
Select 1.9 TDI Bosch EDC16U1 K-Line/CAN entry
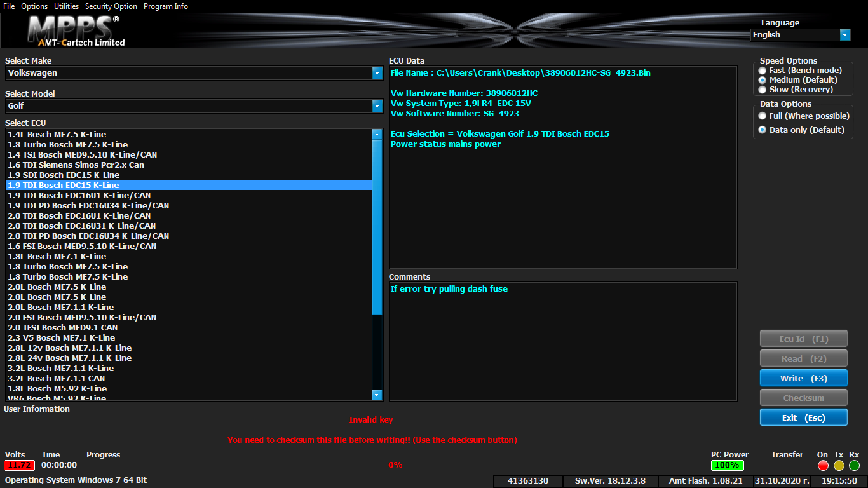(x=79, y=196)
